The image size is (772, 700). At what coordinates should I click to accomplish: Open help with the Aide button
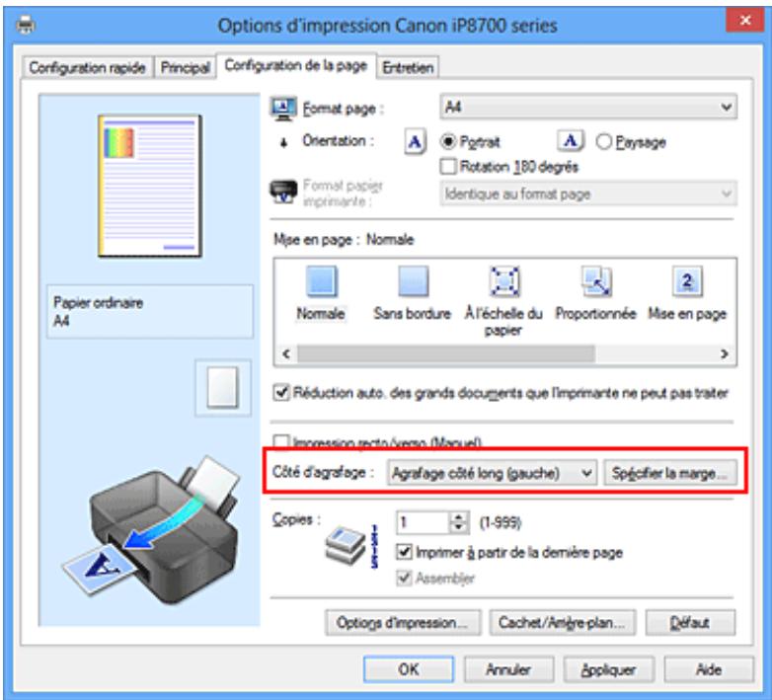709,669
